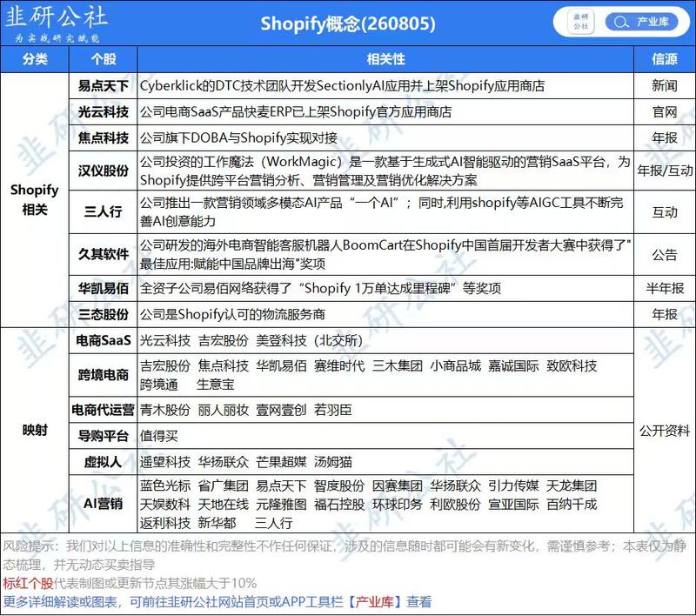
Task: Click the 电商代运营 subcategory cell
Action: point(103,410)
